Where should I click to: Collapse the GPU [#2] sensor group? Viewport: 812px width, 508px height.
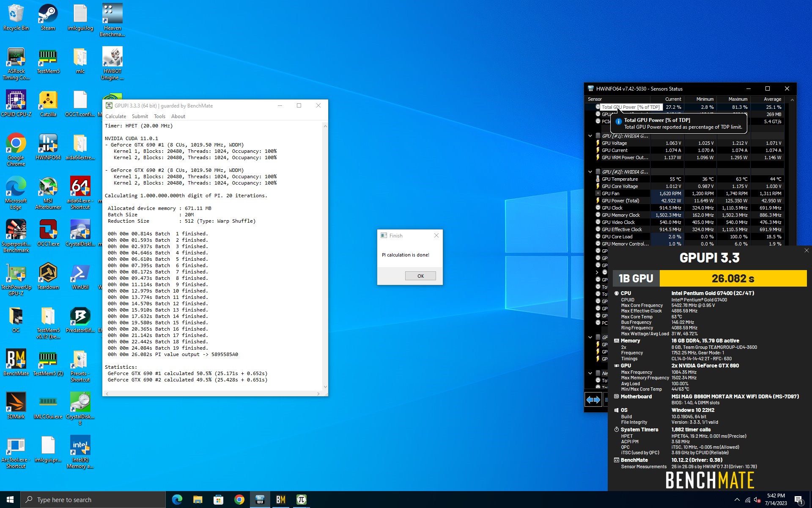tap(590, 172)
